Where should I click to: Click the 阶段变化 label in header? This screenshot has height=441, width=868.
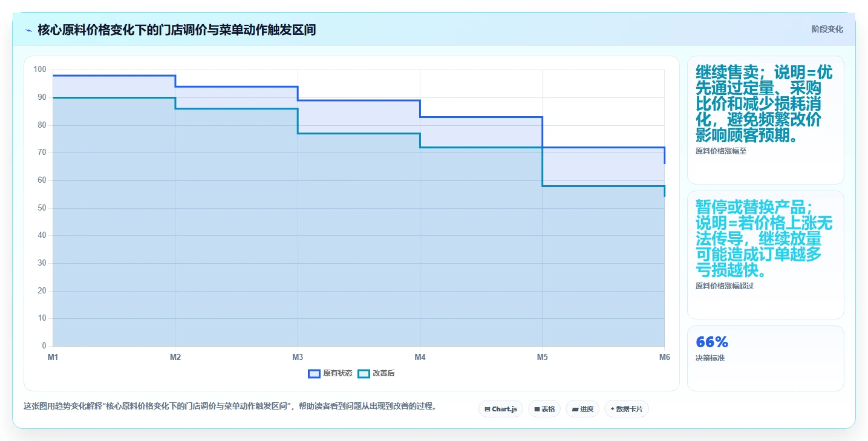[x=827, y=29]
